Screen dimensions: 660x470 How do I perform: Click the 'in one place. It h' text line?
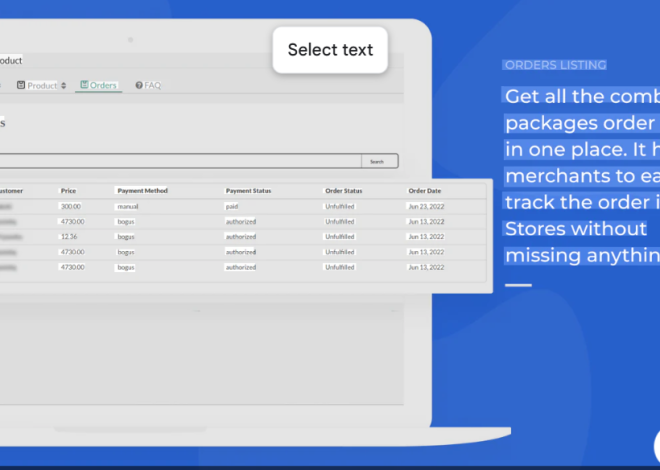click(582, 149)
